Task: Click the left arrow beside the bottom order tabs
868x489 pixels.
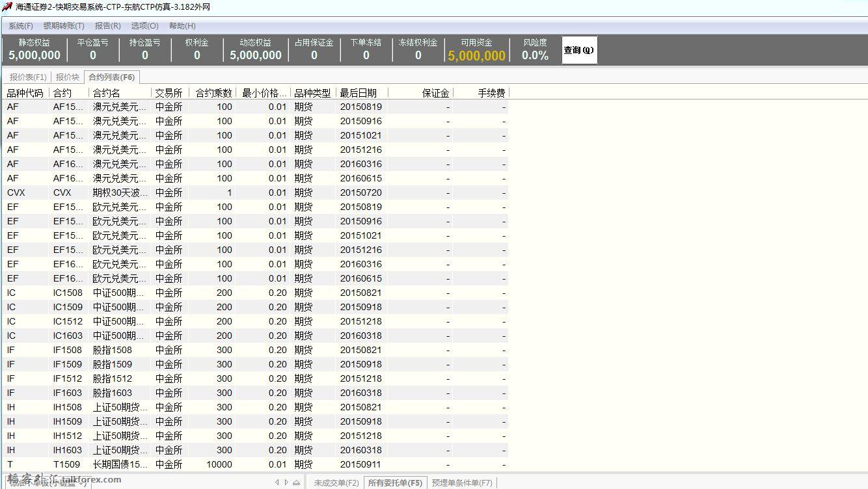Action: click(277, 482)
